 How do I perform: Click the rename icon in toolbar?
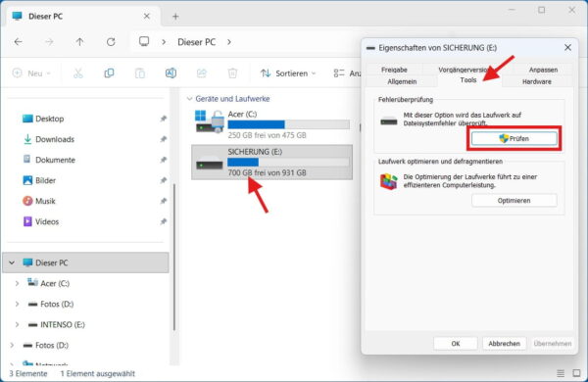click(x=171, y=73)
